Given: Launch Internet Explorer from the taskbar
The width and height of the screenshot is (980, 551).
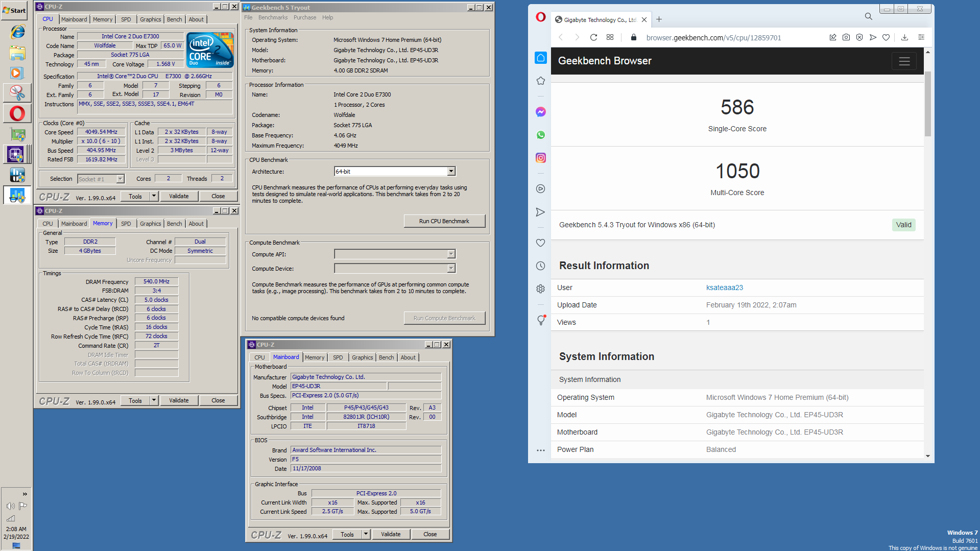Looking at the screenshot, I should click(x=17, y=32).
